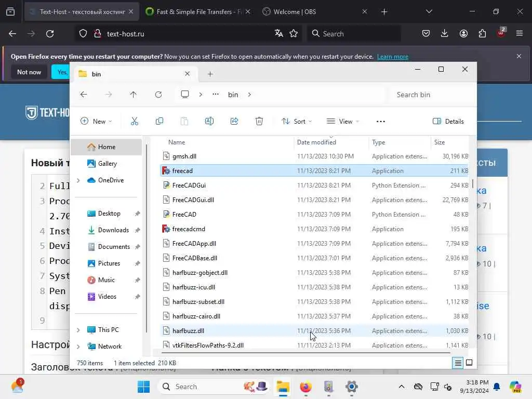Viewport: 532px width, 399px height.
Task: Open the Firefox hamburger menu
Action: click(x=520, y=34)
